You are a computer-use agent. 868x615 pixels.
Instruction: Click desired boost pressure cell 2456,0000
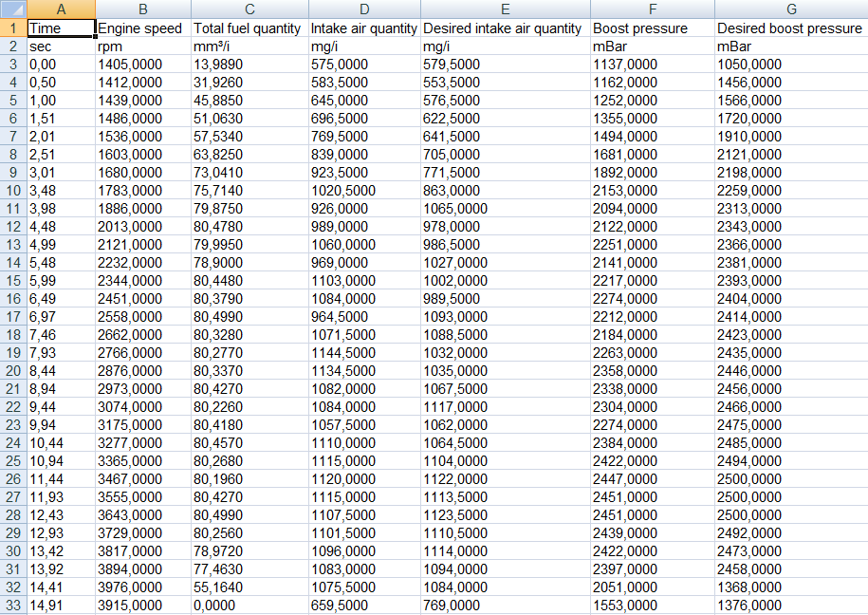[791, 389]
